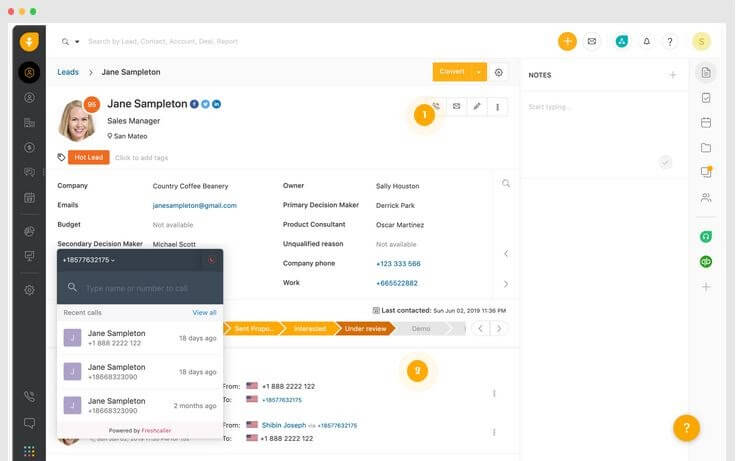Screen dimensions: 739x461
Task: Open the notes document icon in right rail
Action: [x=706, y=73]
